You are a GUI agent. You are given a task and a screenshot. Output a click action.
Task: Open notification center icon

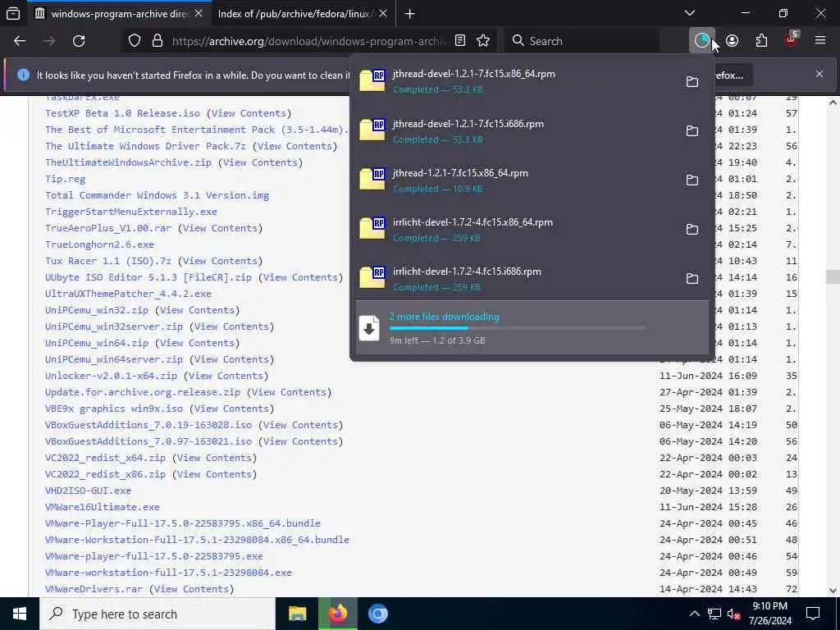point(813,614)
